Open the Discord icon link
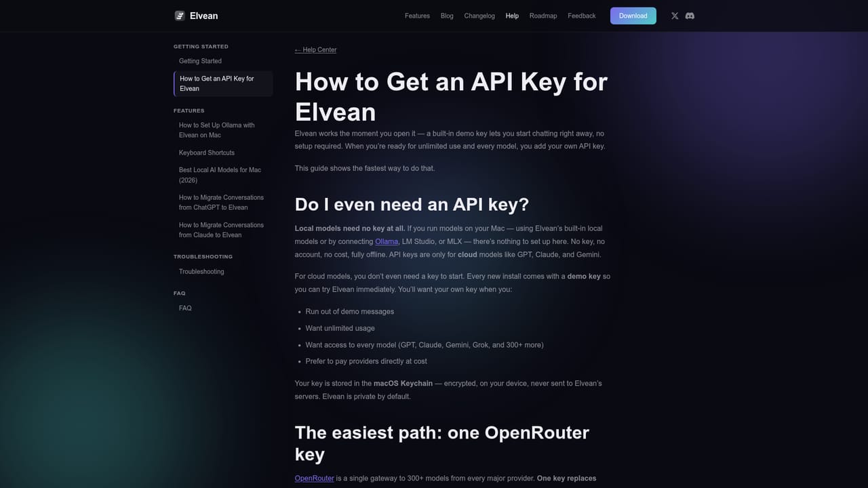The height and width of the screenshot is (488, 868). [x=690, y=16]
